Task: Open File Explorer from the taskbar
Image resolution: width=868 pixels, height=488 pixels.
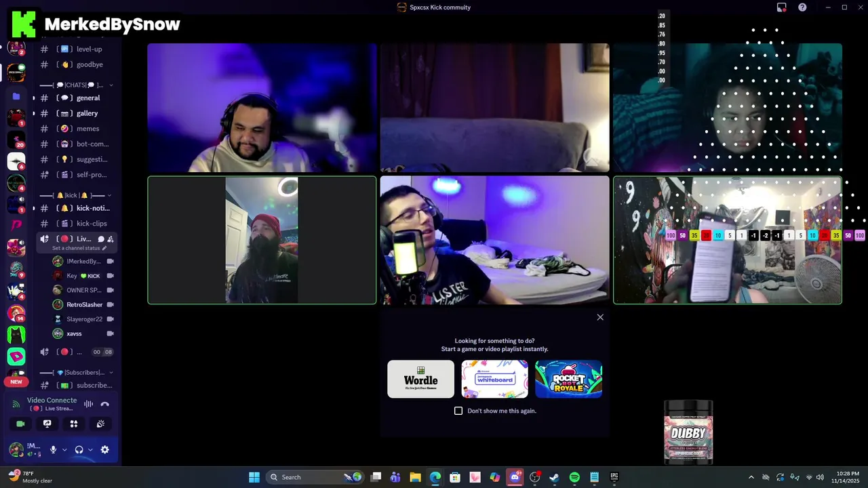Action: pyautogui.click(x=415, y=477)
